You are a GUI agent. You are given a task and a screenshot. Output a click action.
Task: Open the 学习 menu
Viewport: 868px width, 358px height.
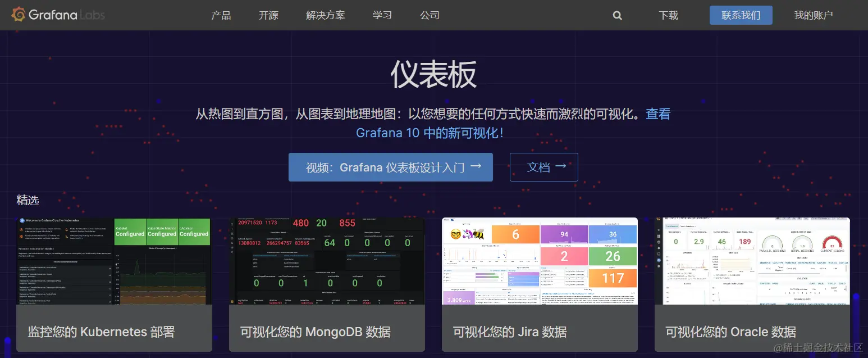point(382,15)
